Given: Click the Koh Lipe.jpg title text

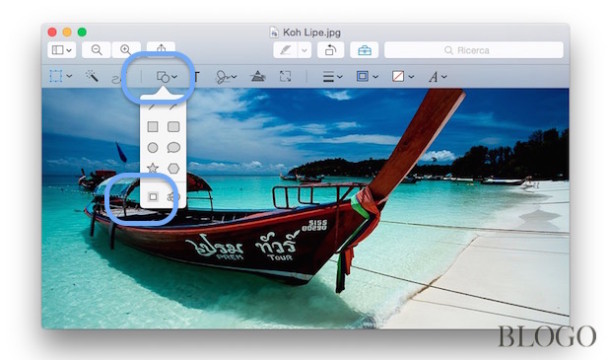Looking at the screenshot, I should click(312, 32).
